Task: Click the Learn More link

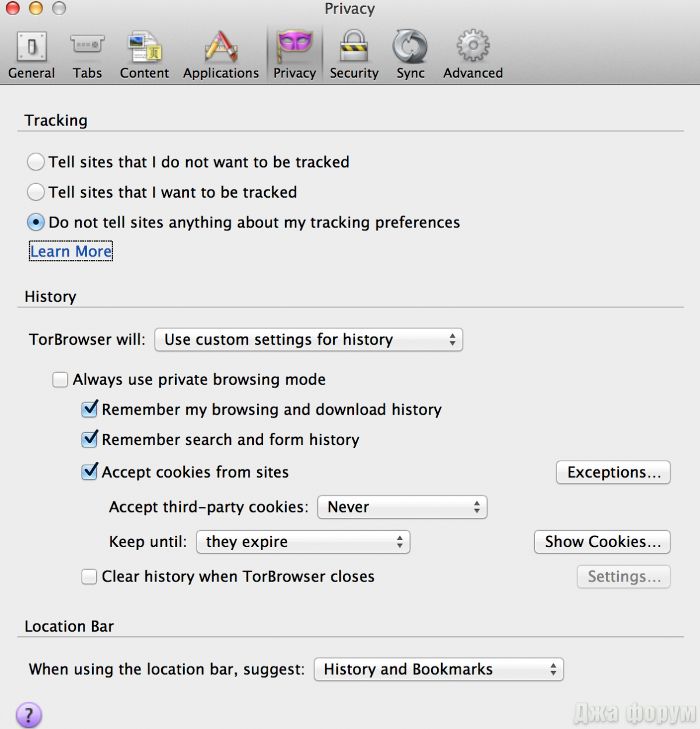Action: [x=71, y=251]
